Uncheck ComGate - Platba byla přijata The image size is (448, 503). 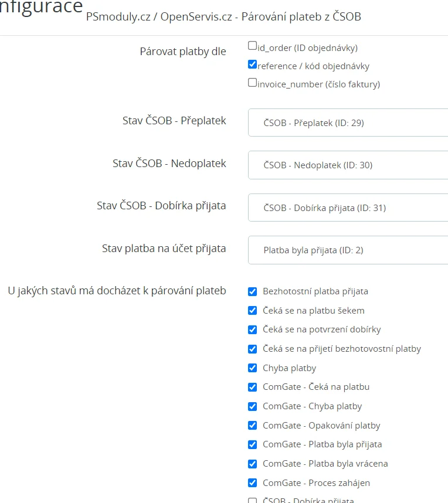(x=253, y=444)
